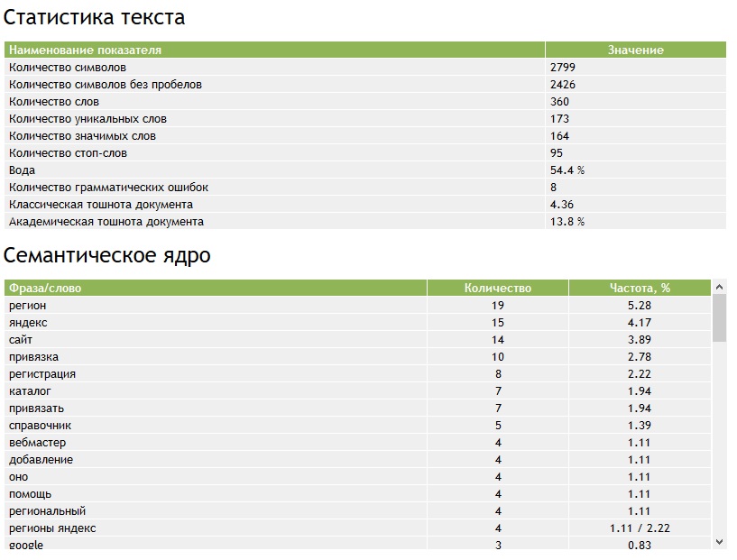Select the value 2426
The height and width of the screenshot is (560, 737).
(563, 85)
